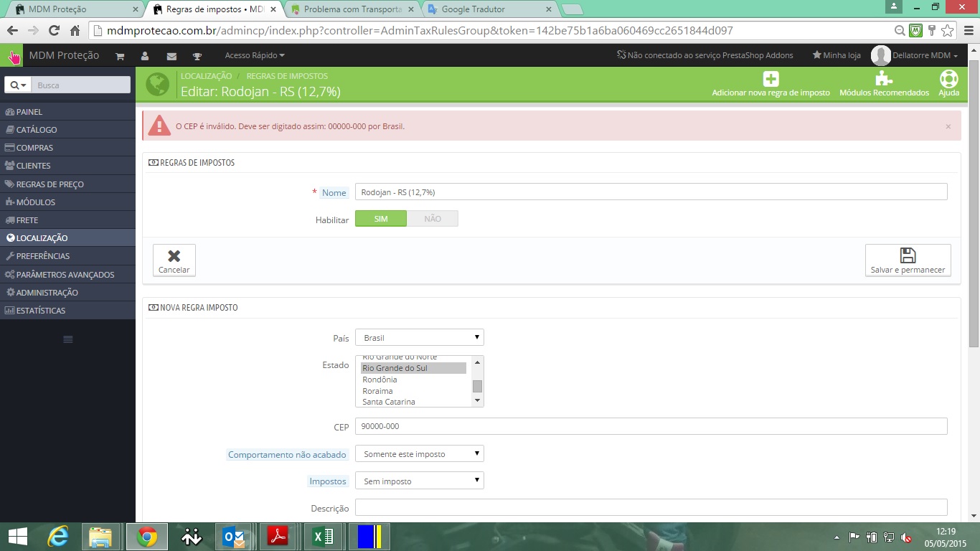
Task: Click the Minha loja link
Action: click(x=837, y=55)
